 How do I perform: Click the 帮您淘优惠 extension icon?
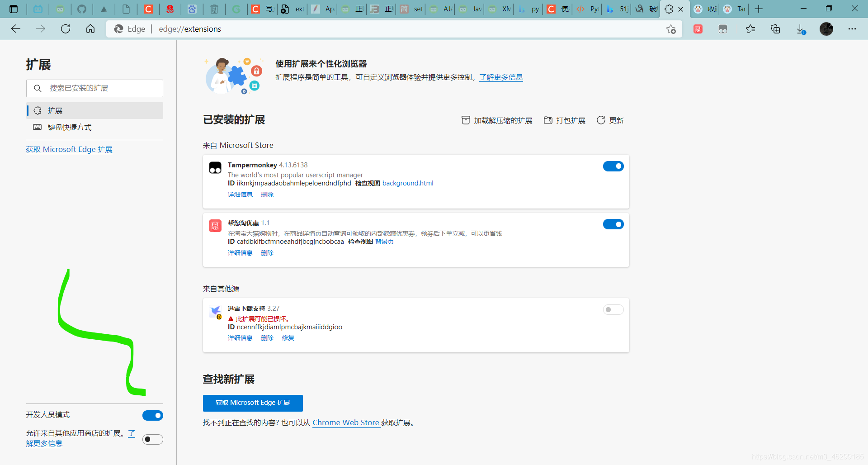pos(215,226)
